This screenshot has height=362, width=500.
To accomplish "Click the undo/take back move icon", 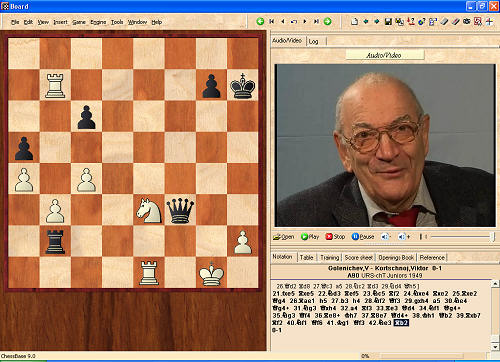I will 294,22.
